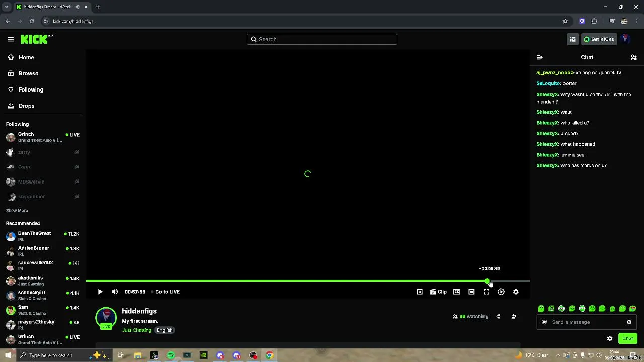Open Chrome extensions puzzle icon
This screenshot has width=644, height=362.
594,21
